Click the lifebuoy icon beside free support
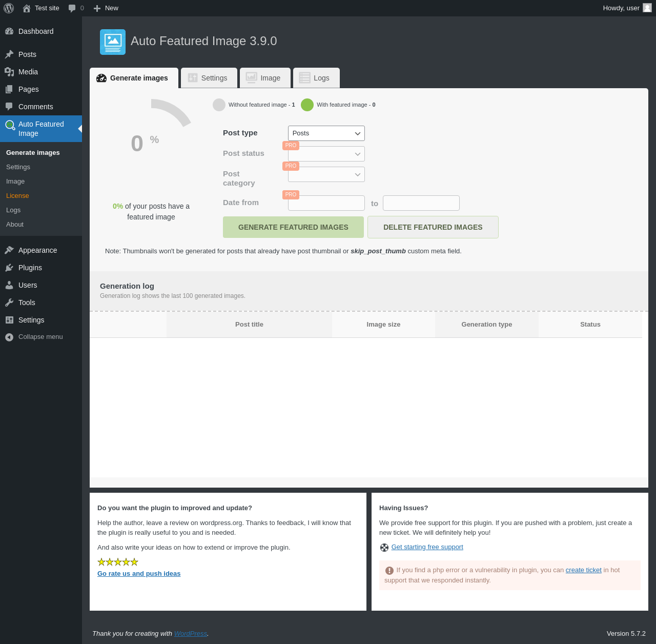 tap(384, 548)
